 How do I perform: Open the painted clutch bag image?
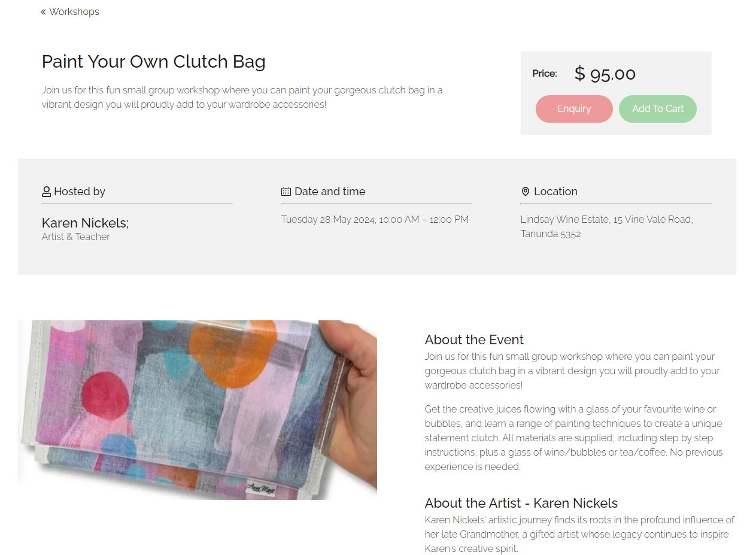coord(198,410)
